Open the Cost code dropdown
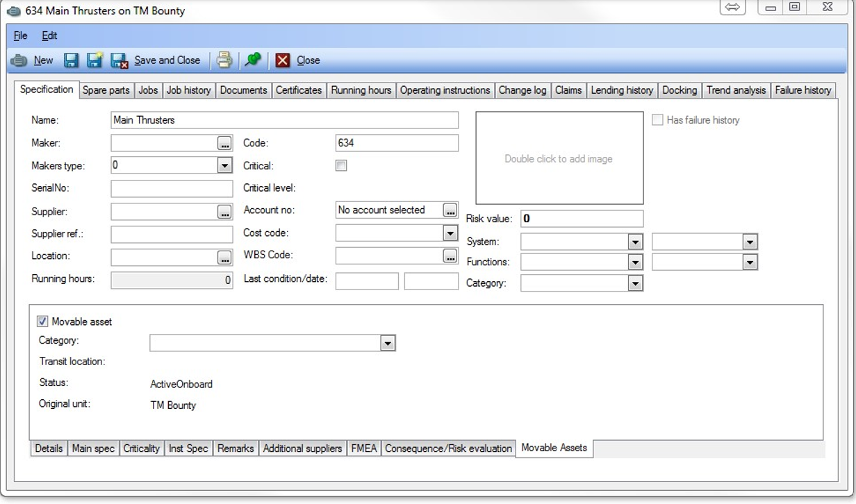856x504 pixels. (450, 233)
